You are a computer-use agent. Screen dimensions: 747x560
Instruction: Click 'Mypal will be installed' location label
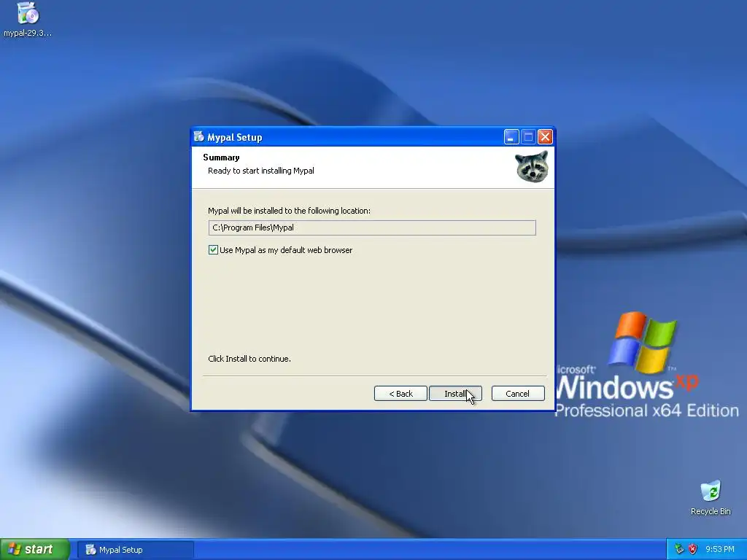point(289,211)
